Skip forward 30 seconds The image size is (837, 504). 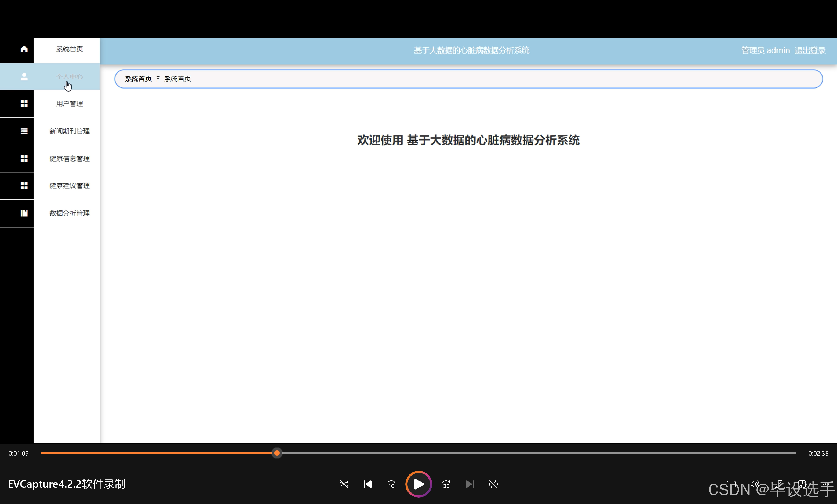[x=446, y=484]
